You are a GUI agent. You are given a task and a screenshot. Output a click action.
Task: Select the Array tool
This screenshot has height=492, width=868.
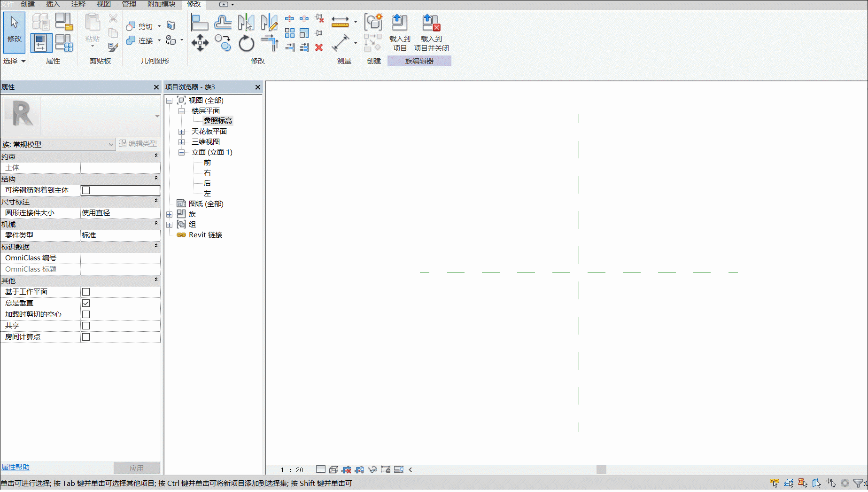(290, 33)
